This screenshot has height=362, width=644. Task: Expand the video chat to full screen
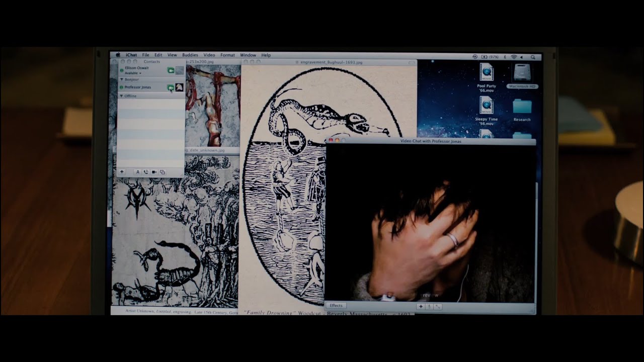coord(438,306)
